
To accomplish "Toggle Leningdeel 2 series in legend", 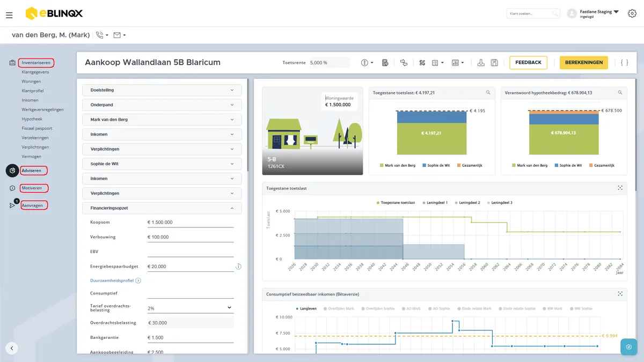I will coord(467,203).
